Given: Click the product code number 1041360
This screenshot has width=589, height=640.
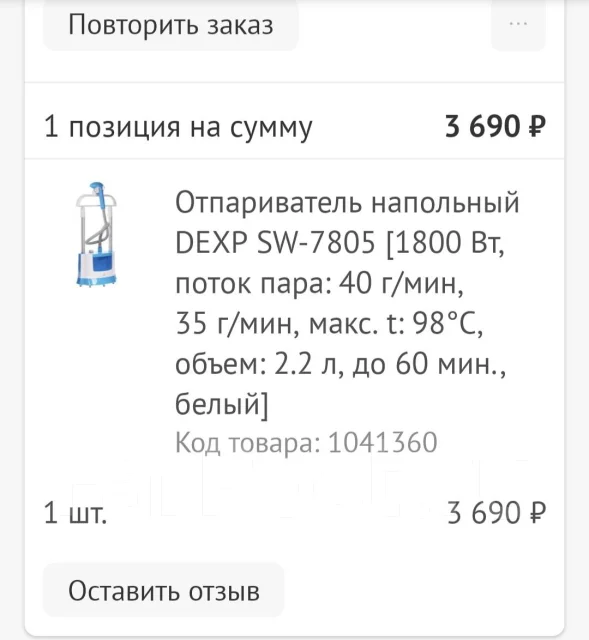Looking at the screenshot, I should pyautogui.click(x=382, y=442).
